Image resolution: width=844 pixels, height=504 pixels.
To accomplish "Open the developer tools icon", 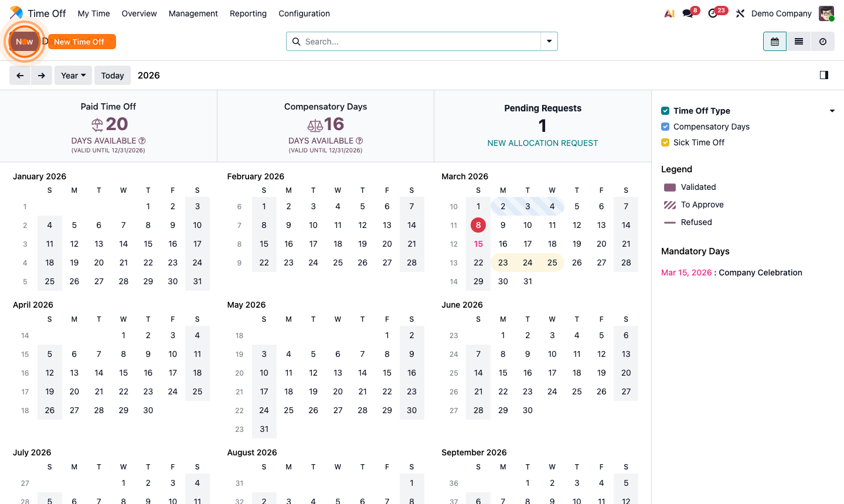I will pos(740,13).
